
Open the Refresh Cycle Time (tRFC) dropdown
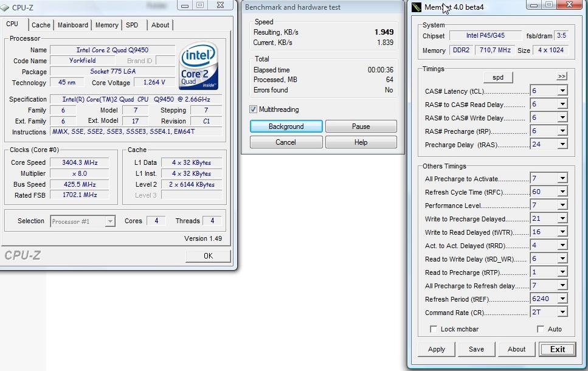tap(562, 192)
